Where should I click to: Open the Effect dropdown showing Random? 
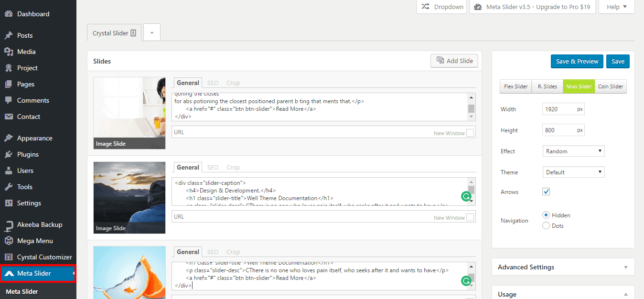coord(573,151)
